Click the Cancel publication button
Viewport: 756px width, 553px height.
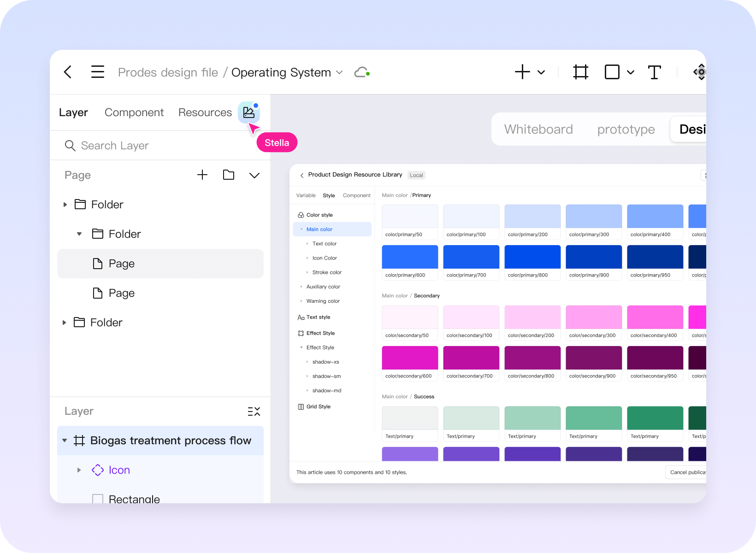tap(687, 472)
